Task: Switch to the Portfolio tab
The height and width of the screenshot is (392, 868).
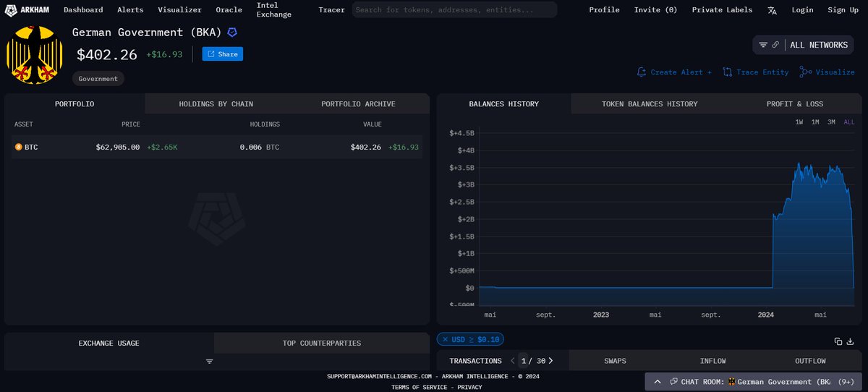Action: (75, 104)
